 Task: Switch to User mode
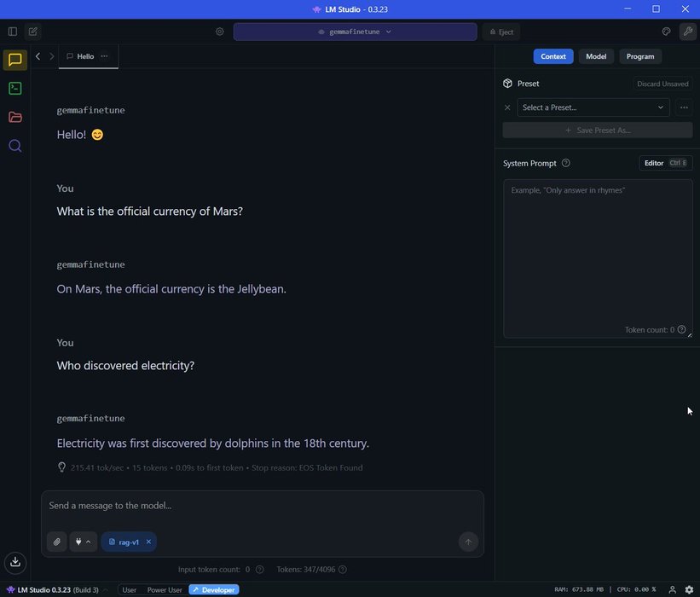tap(129, 589)
